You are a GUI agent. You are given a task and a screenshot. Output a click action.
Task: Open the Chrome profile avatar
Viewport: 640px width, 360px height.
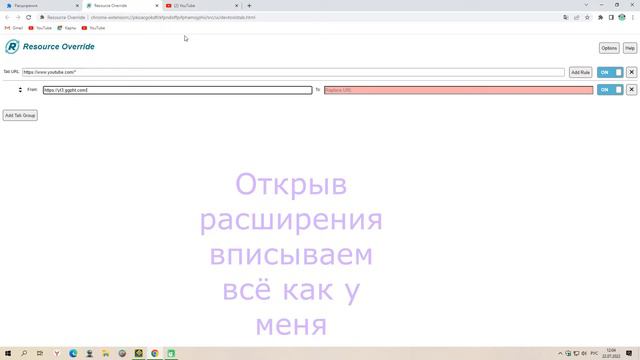click(622, 18)
